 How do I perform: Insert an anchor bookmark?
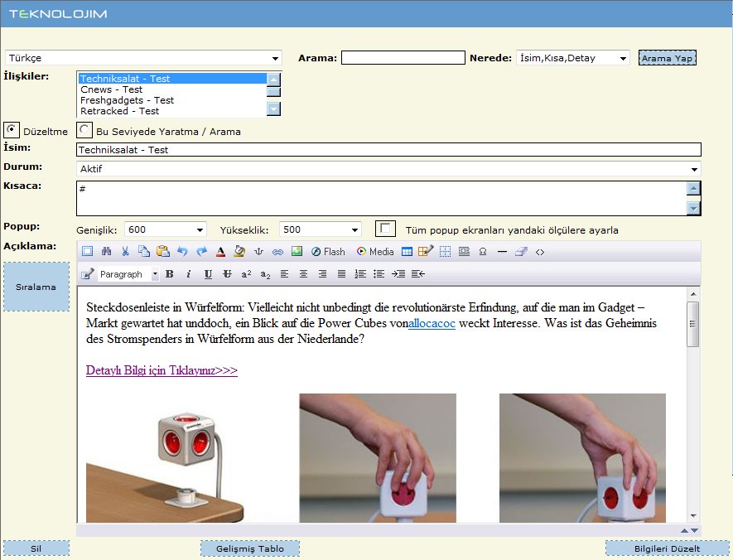click(258, 252)
